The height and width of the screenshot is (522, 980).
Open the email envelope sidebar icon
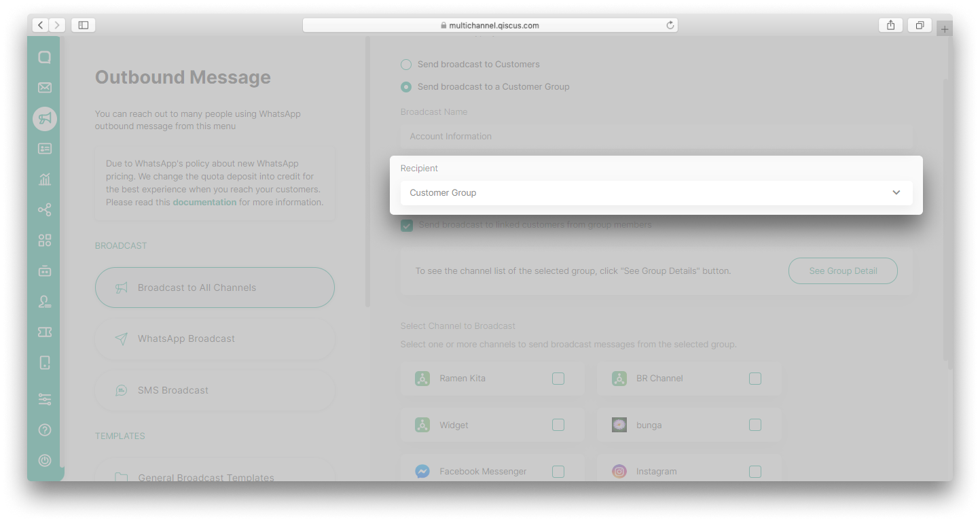pos(45,88)
